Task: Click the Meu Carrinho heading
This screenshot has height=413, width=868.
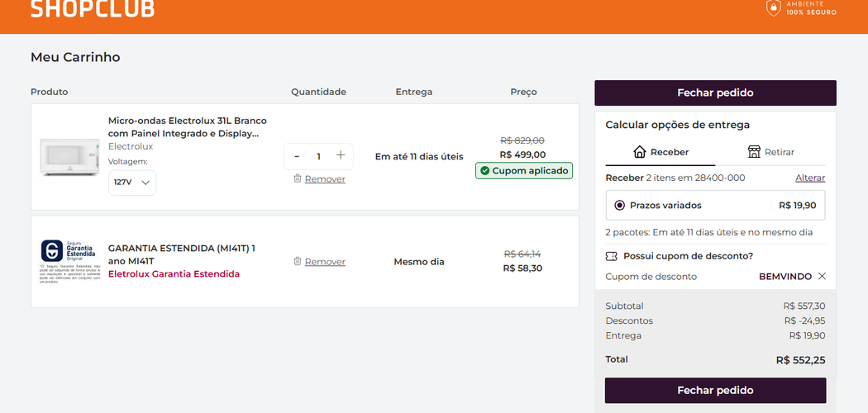Action: (x=75, y=57)
